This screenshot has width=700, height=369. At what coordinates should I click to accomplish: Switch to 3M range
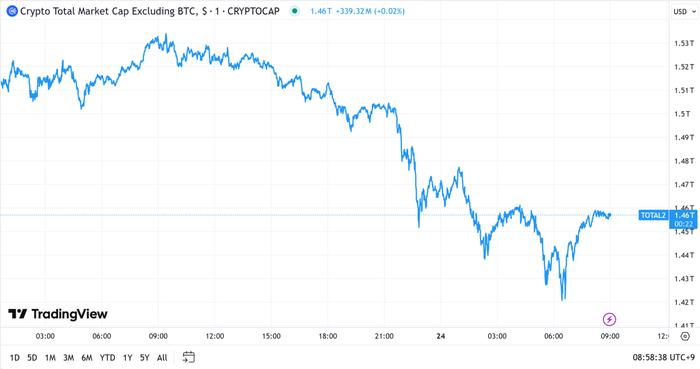pos(68,357)
